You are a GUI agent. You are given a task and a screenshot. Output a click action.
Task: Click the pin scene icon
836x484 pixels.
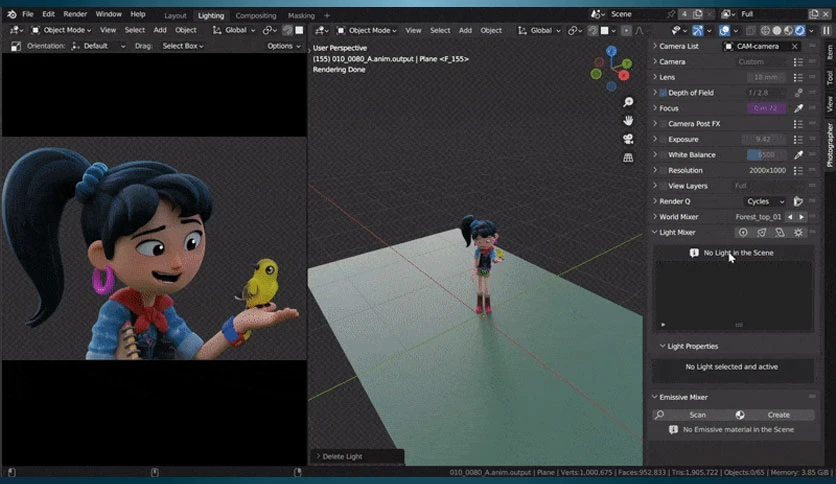tap(671, 14)
